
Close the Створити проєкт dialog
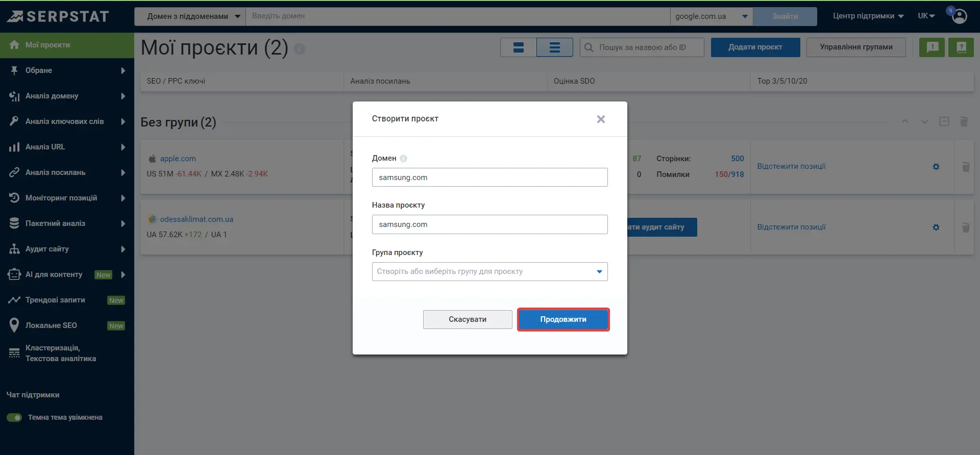point(601,119)
